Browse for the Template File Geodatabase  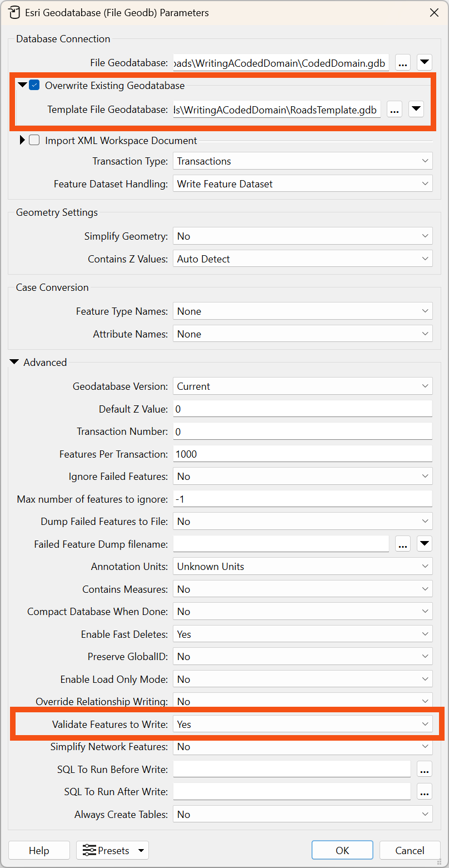[x=395, y=110]
